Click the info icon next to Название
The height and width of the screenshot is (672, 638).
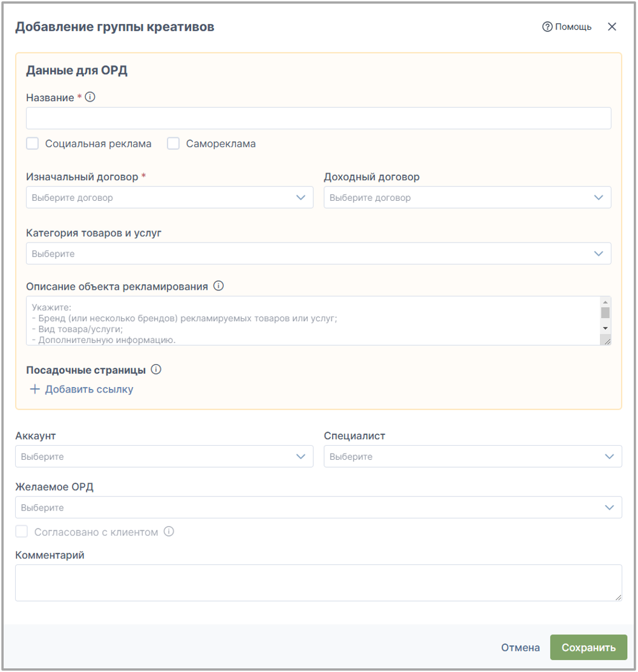click(x=90, y=97)
